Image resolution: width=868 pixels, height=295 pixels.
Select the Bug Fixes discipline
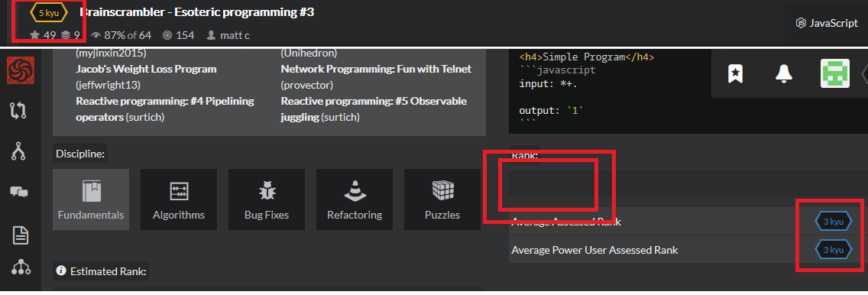coord(266,199)
